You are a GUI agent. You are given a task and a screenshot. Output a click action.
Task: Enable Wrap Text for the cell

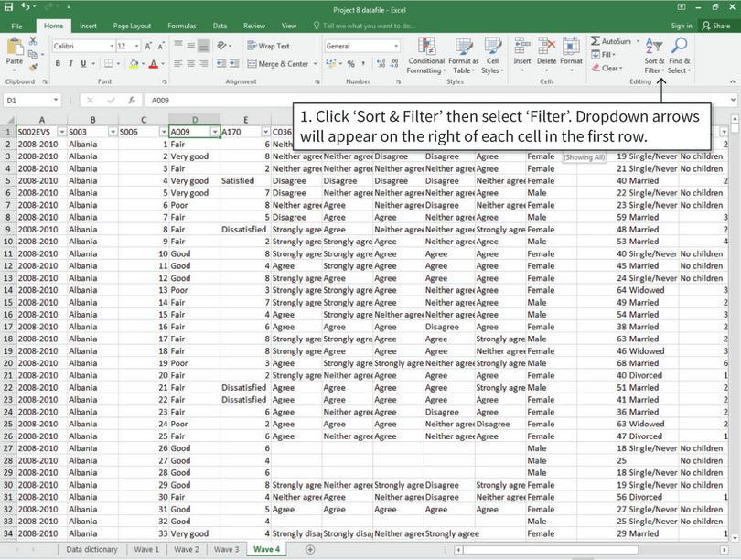(x=274, y=46)
